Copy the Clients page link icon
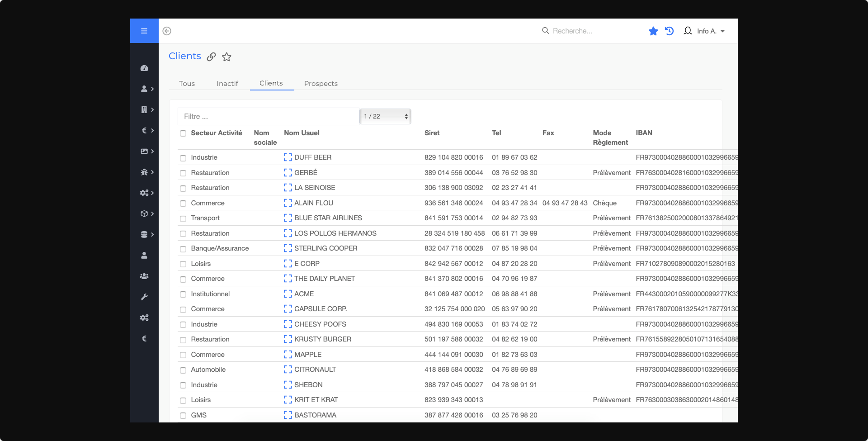 pos(211,57)
